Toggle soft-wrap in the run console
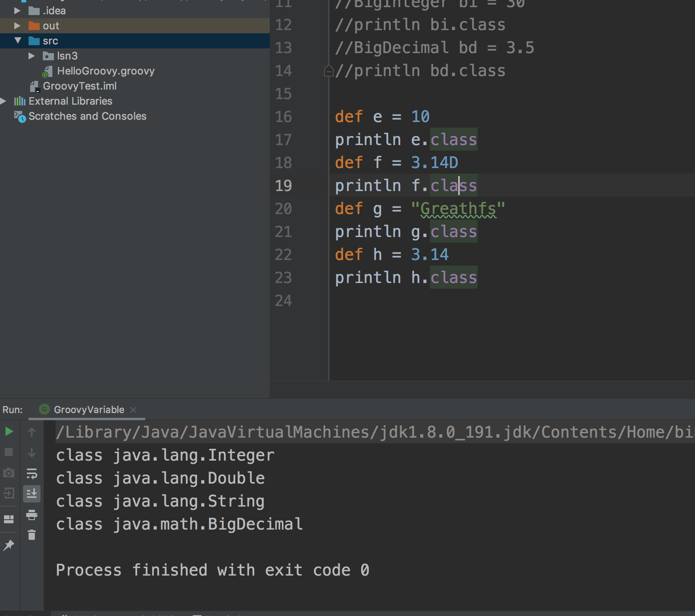Image resolution: width=695 pixels, height=616 pixels. (x=32, y=473)
